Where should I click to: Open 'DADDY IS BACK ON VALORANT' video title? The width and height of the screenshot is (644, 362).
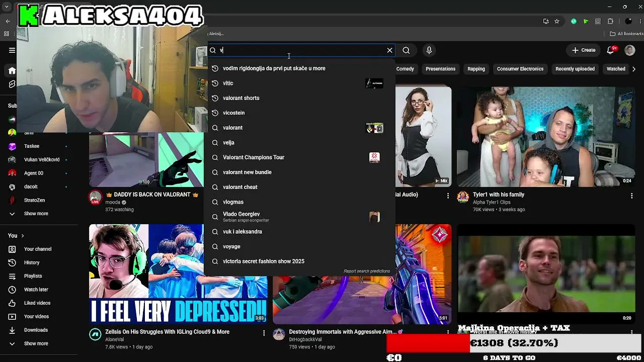[x=152, y=195]
